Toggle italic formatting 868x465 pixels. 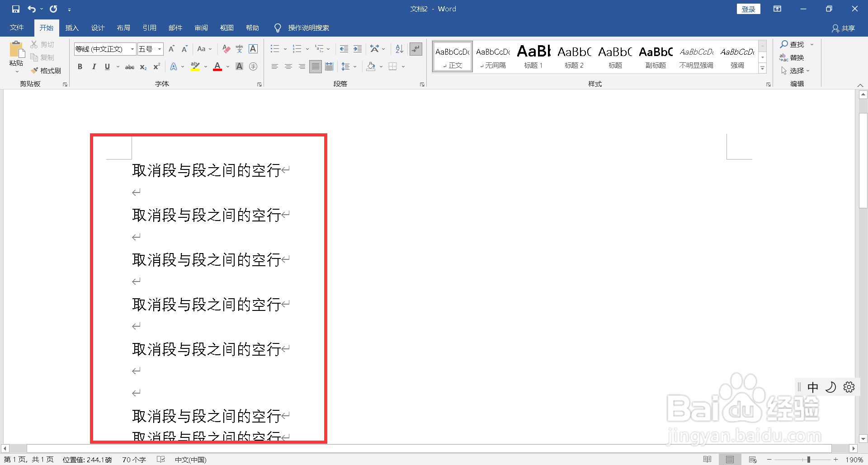coord(94,66)
